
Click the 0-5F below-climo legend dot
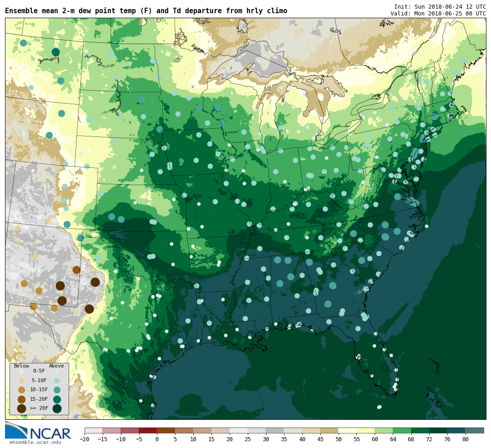pos(22,371)
